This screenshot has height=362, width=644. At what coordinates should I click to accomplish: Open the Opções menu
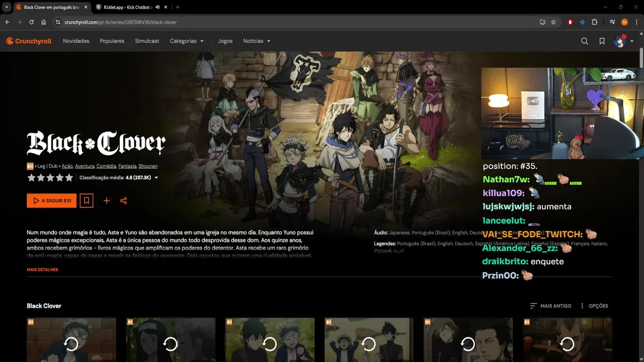click(x=594, y=306)
